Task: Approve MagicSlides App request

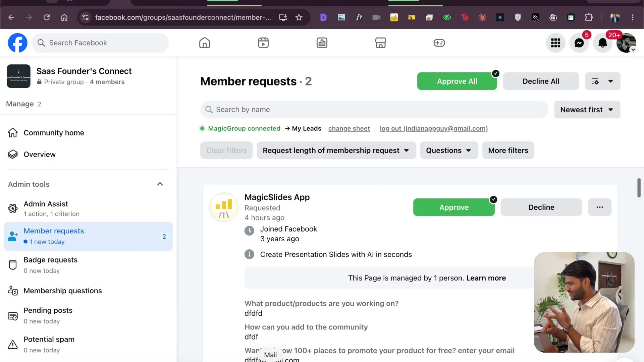Action: point(454,207)
